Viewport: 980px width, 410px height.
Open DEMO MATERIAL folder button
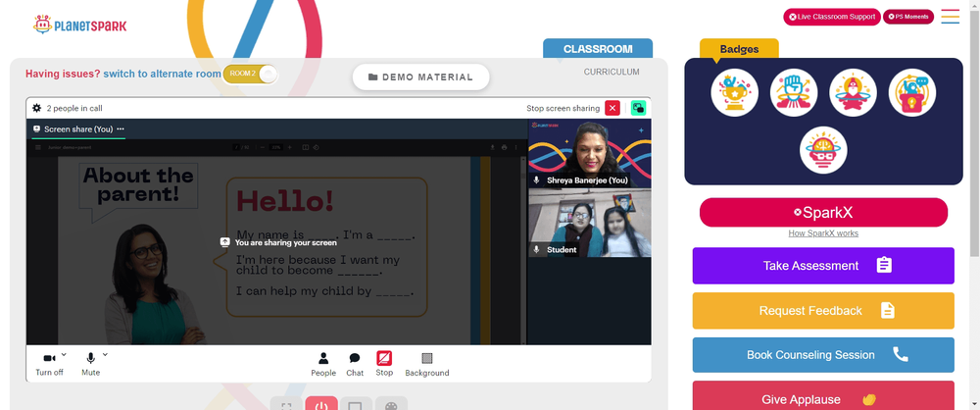[x=420, y=77]
